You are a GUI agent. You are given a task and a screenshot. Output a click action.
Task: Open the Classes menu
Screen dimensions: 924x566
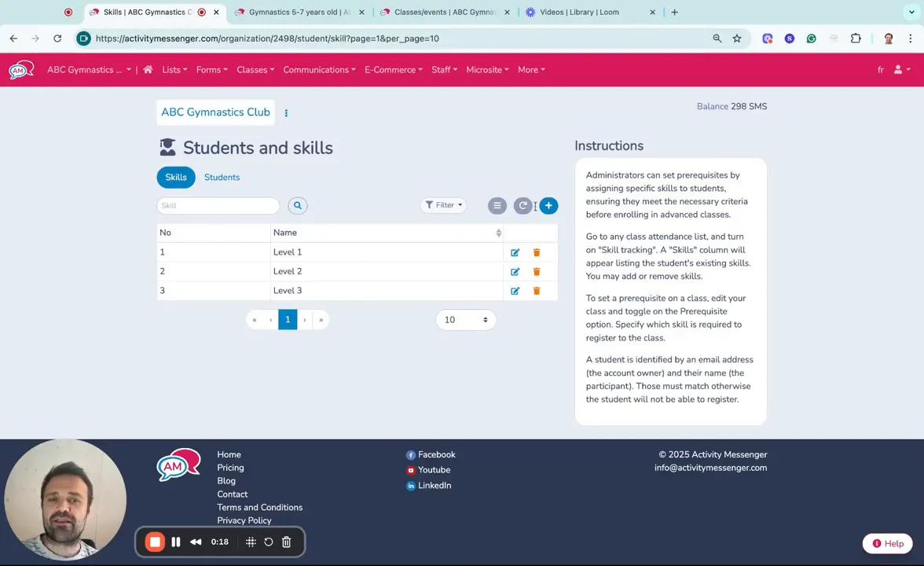255,69
